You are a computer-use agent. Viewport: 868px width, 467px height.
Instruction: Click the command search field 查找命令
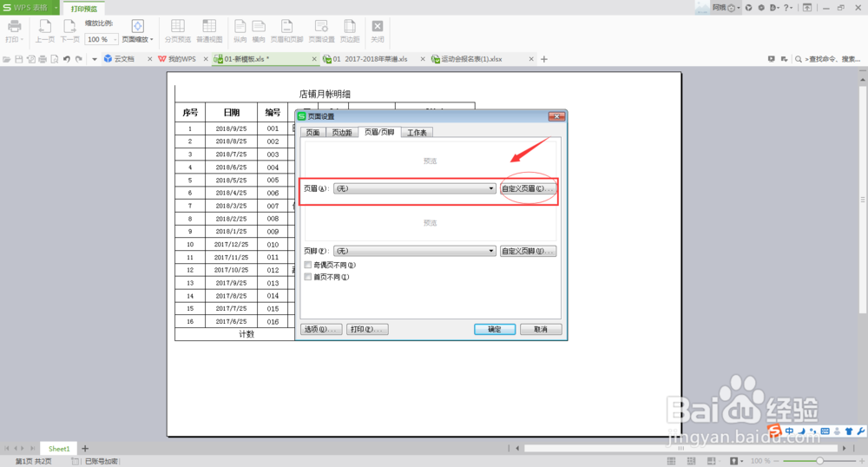(834, 59)
